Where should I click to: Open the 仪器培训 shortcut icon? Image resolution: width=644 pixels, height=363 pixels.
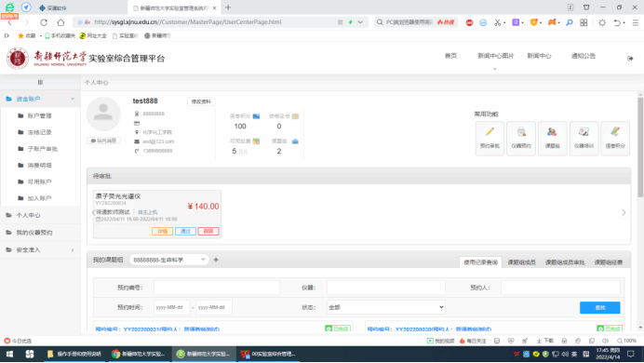pos(584,138)
